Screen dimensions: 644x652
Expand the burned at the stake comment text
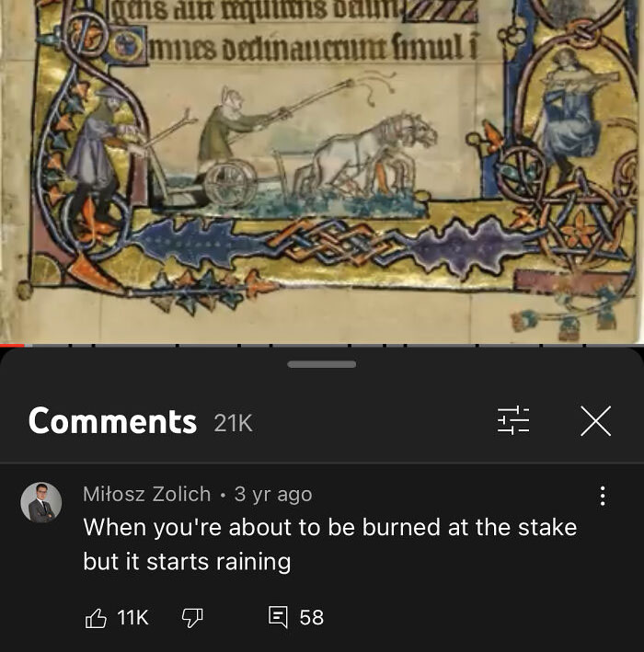click(330, 544)
